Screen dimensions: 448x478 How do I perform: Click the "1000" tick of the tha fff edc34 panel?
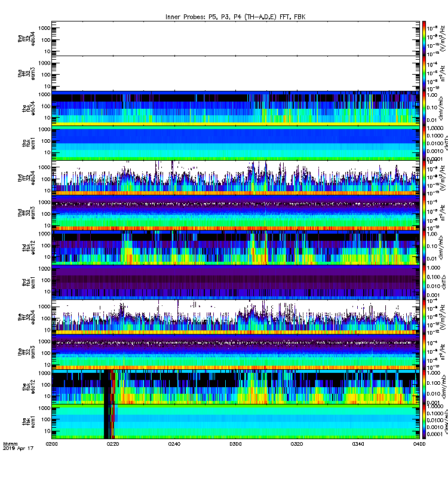tap(44, 28)
